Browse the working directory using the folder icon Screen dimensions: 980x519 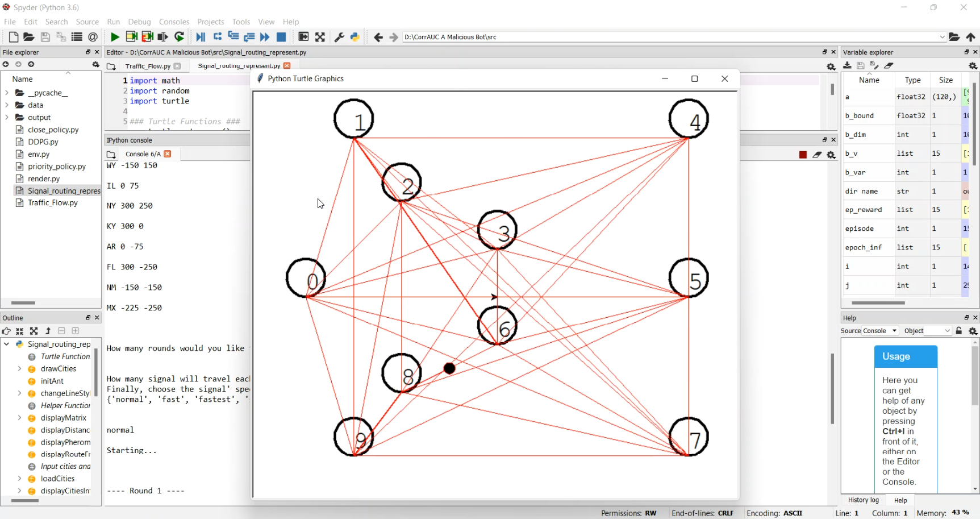point(954,37)
